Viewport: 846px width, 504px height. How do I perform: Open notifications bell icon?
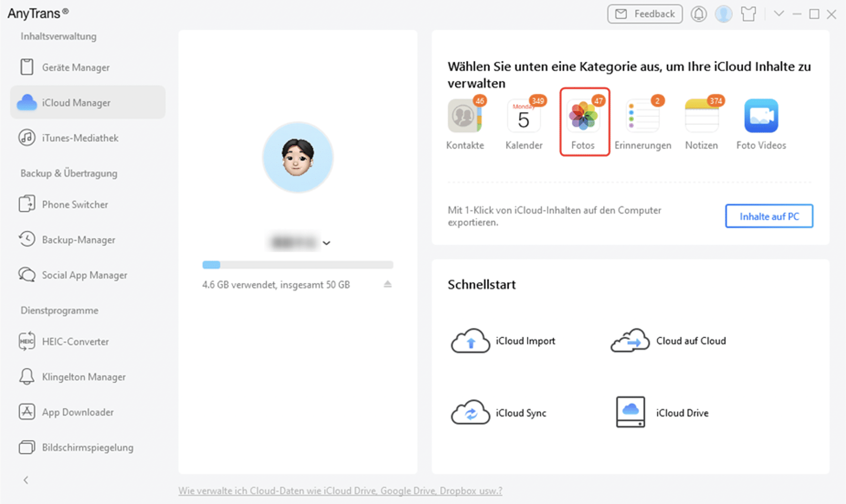point(699,14)
